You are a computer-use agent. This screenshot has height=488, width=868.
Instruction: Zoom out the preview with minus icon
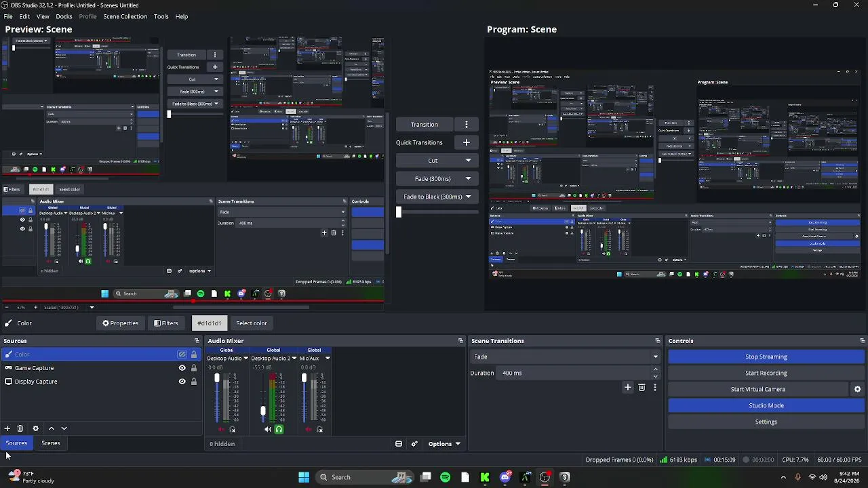(8, 308)
